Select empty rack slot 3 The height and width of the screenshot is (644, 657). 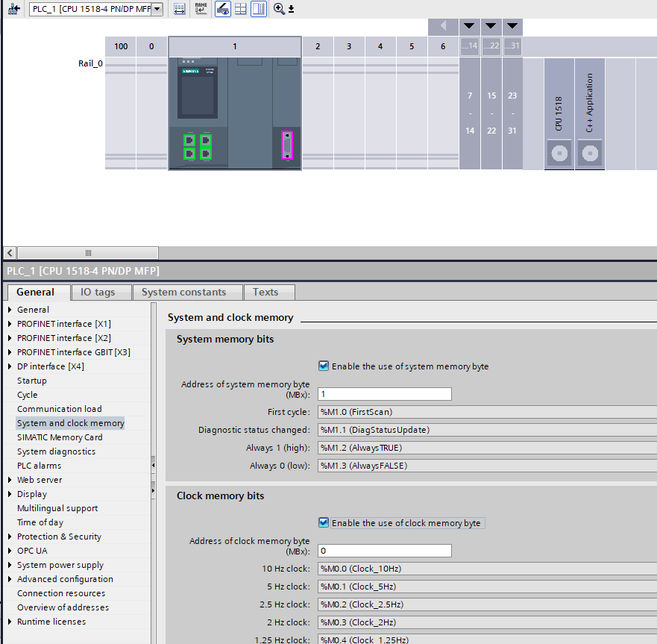[x=349, y=113]
